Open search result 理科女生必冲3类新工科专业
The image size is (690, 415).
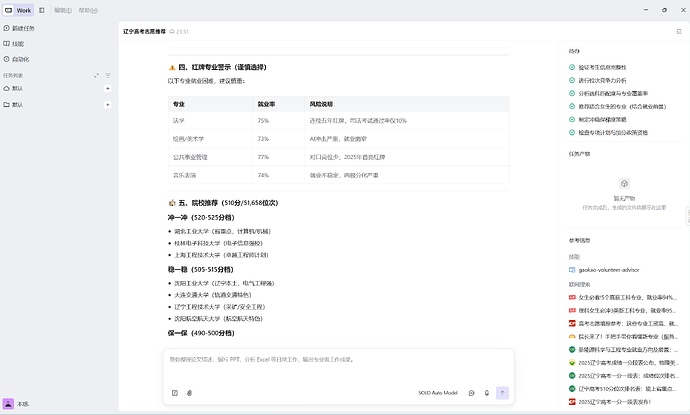click(x=623, y=310)
